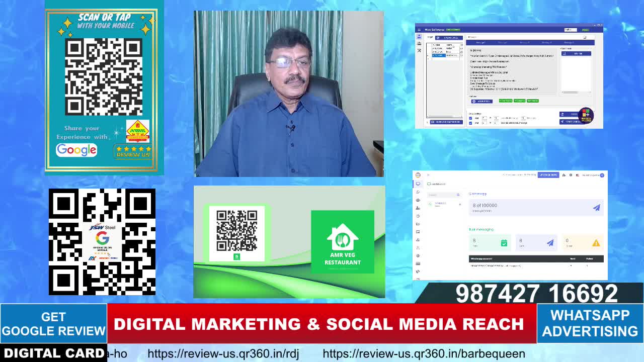
Task: Click the search magnifier icon in dashboard
Action: (x=458, y=195)
